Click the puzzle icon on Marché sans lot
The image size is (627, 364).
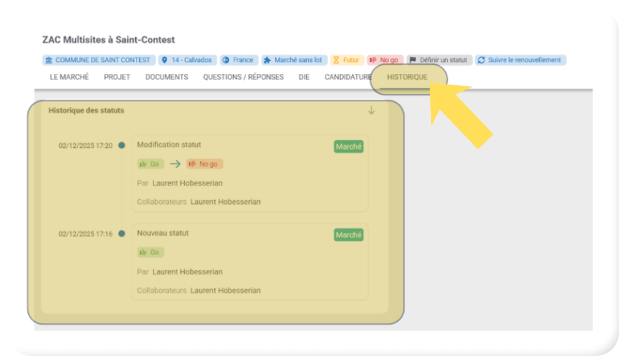(267, 60)
